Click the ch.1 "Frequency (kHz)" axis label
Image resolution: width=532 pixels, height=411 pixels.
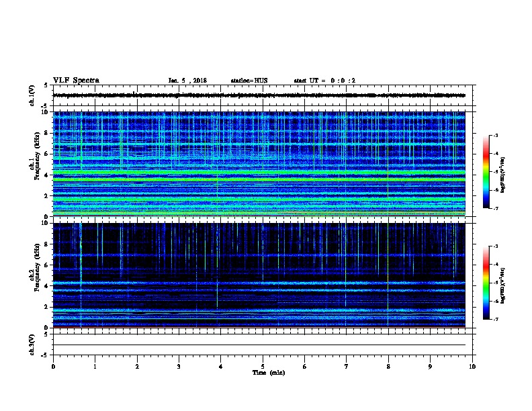tap(37, 156)
